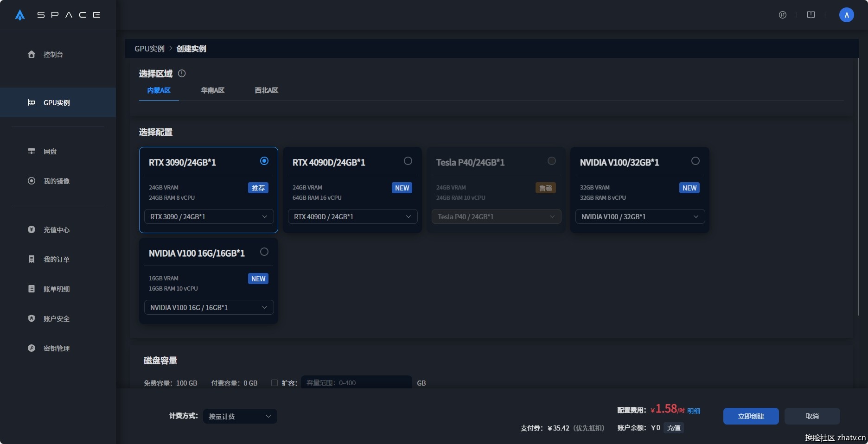Click the NEW badge on V100 32GB card
868x444 pixels.
coord(689,188)
